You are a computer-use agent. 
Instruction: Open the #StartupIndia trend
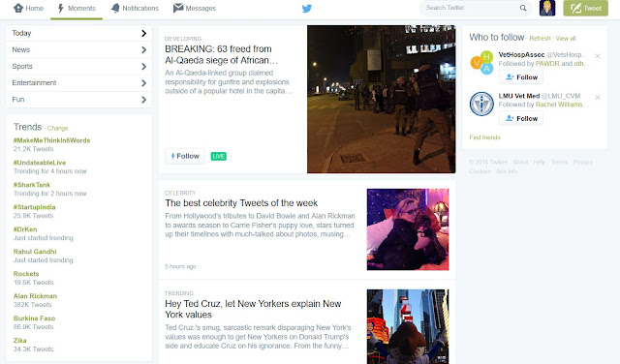tap(35, 207)
